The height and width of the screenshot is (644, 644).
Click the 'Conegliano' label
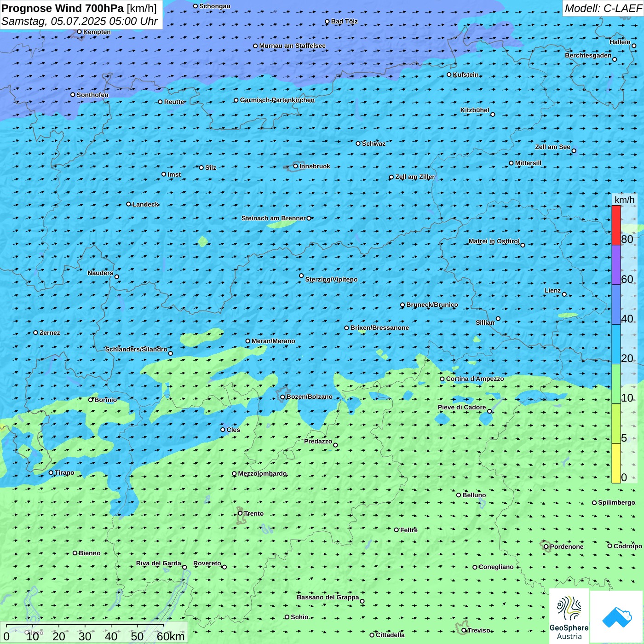click(x=496, y=567)
